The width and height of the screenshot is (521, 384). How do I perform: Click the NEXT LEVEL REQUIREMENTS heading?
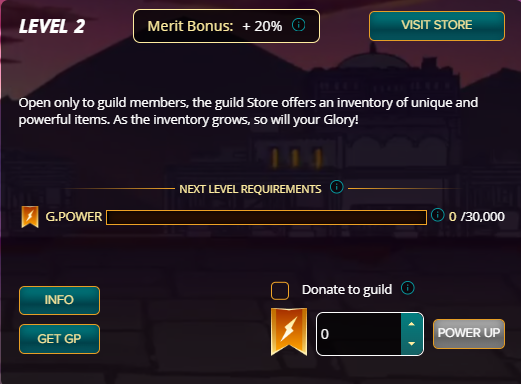(250, 189)
